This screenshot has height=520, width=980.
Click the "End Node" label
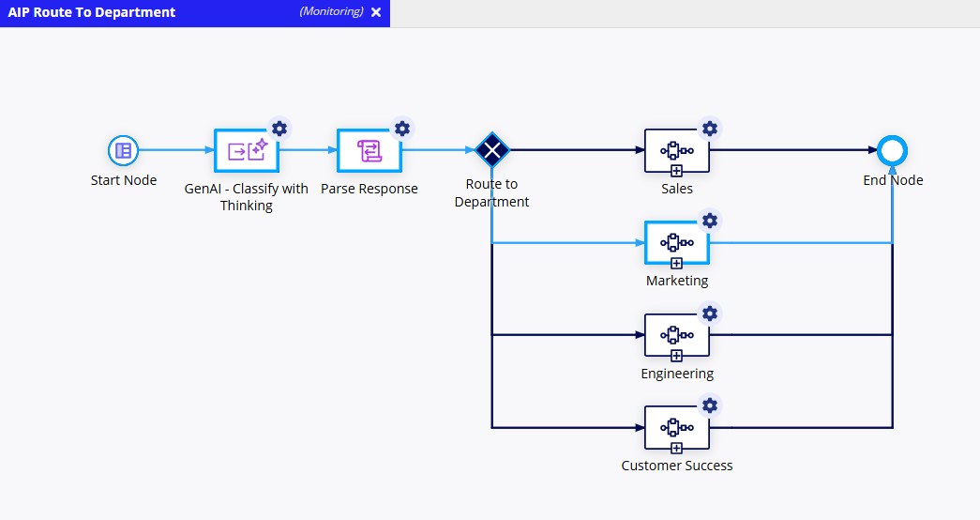tap(893, 180)
